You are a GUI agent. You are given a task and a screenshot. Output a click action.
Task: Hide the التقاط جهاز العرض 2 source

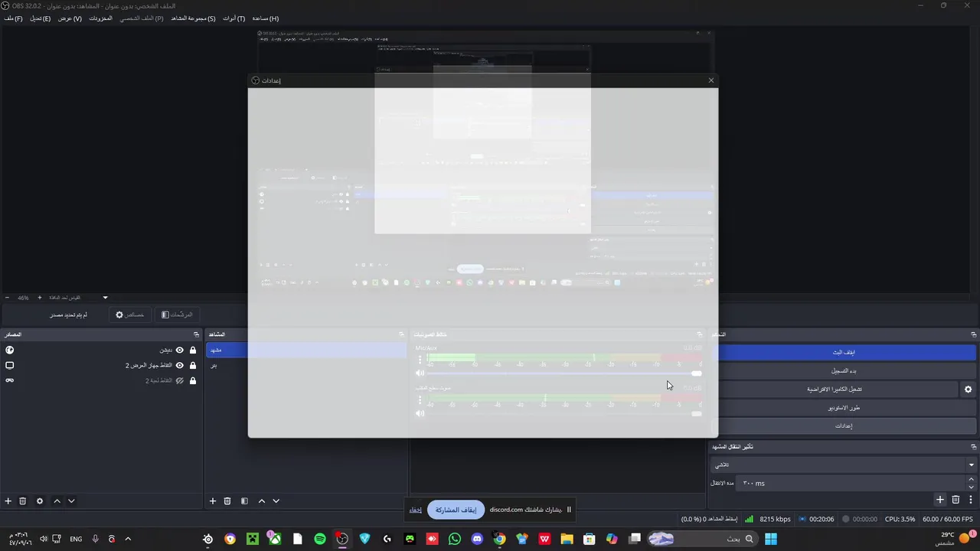pyautogui.click(x=180, y=366)
